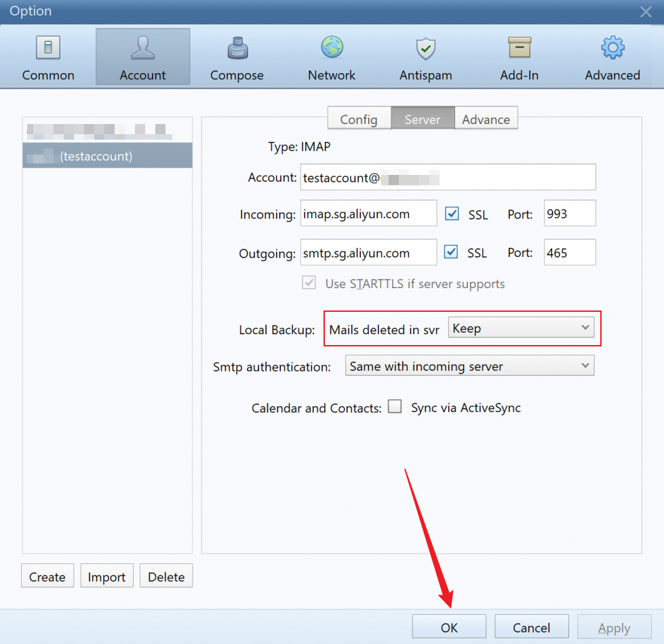Enable Sync via ActiveSync checkbox

(x=395, y=407)
